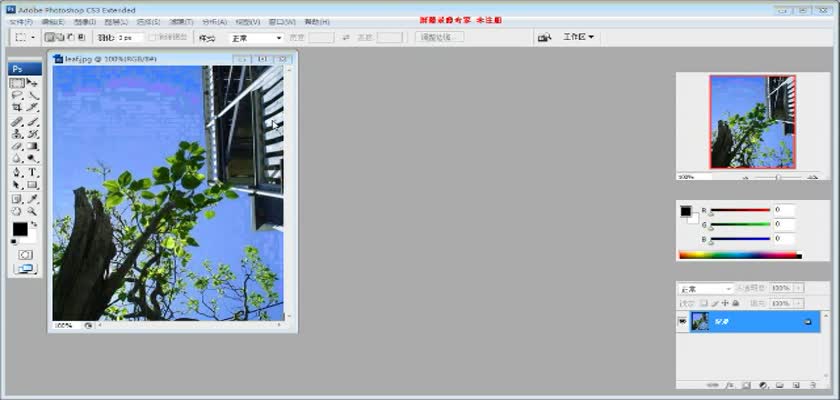Viewport: 840px width, 400px height.
Task: Click the feather value input field
Action: (130, 37)
